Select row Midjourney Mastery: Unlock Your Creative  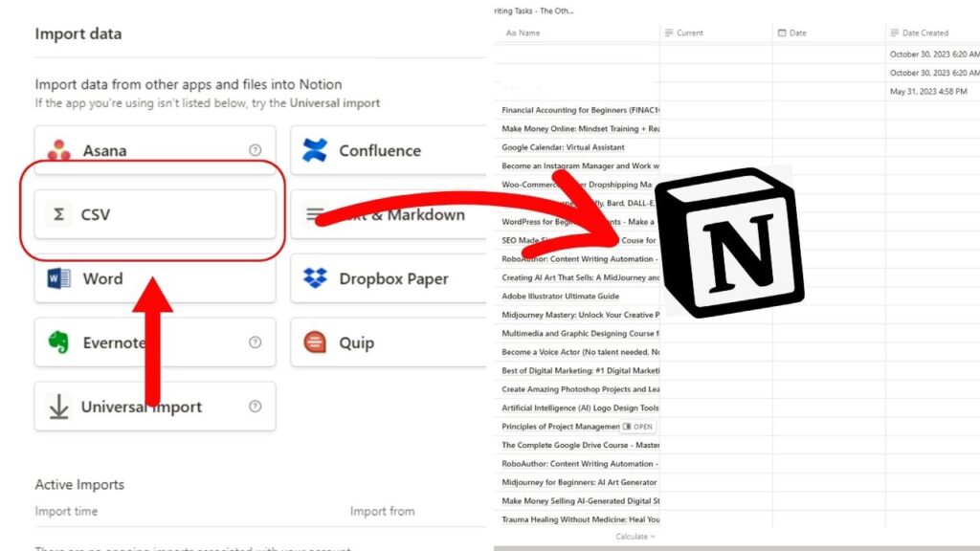coord(580,315)
